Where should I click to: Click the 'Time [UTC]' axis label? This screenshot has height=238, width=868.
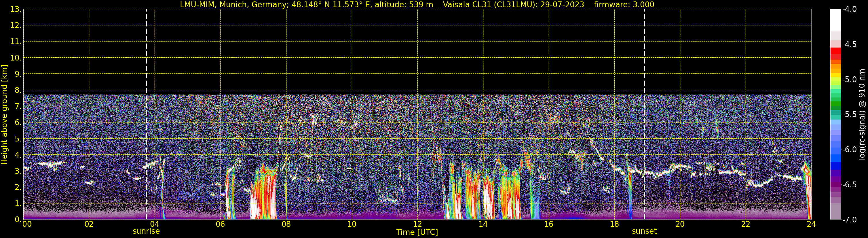417,232
